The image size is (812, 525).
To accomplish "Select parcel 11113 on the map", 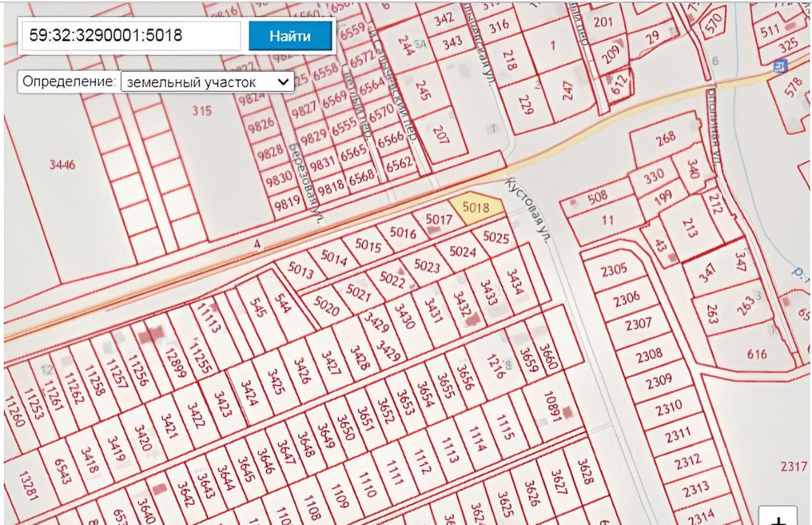I will point(209,318).
